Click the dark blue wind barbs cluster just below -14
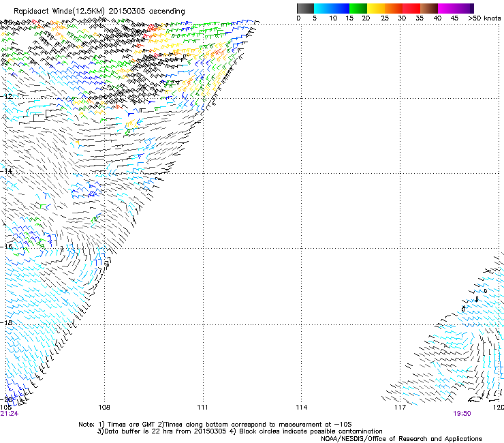The height and width of the screenshot is (443, 504). pos(85,190)
